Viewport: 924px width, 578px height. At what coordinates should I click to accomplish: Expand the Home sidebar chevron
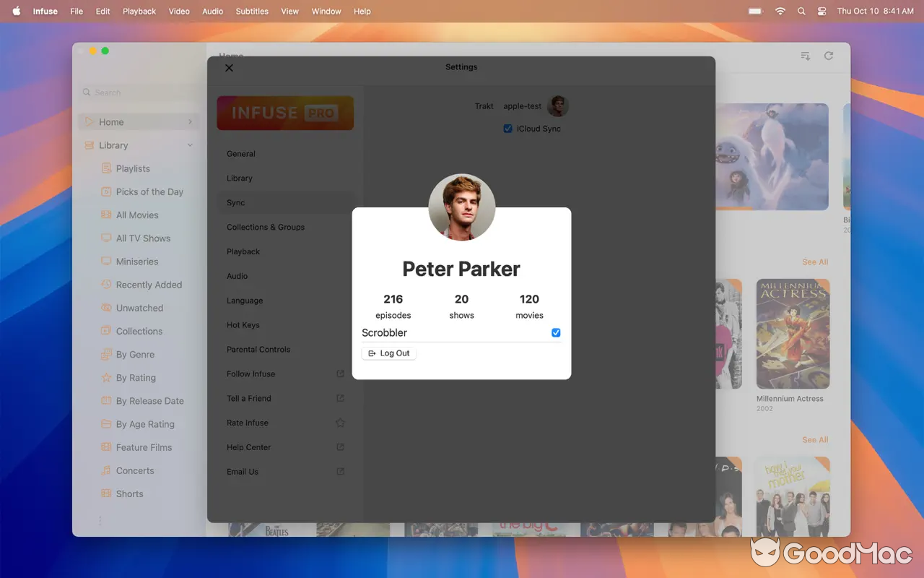click(x=190, y=122)
